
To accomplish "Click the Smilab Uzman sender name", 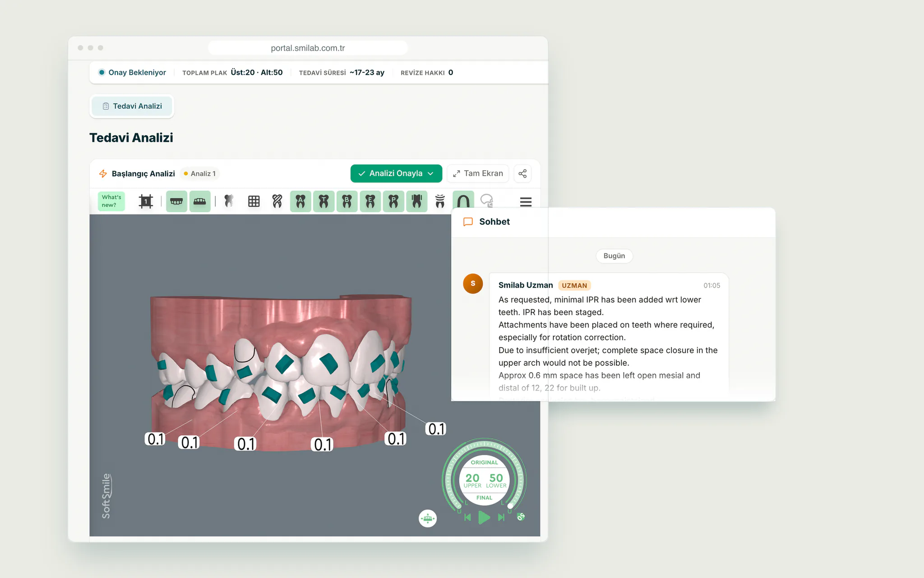I will click(526, 285).
